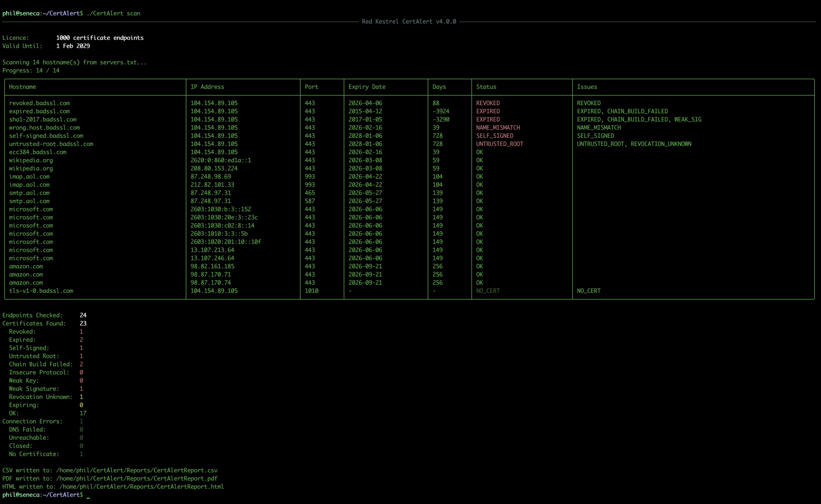Click expiry date "2017-01-05"
The image size is (821, 504).
tap(365, 119)
